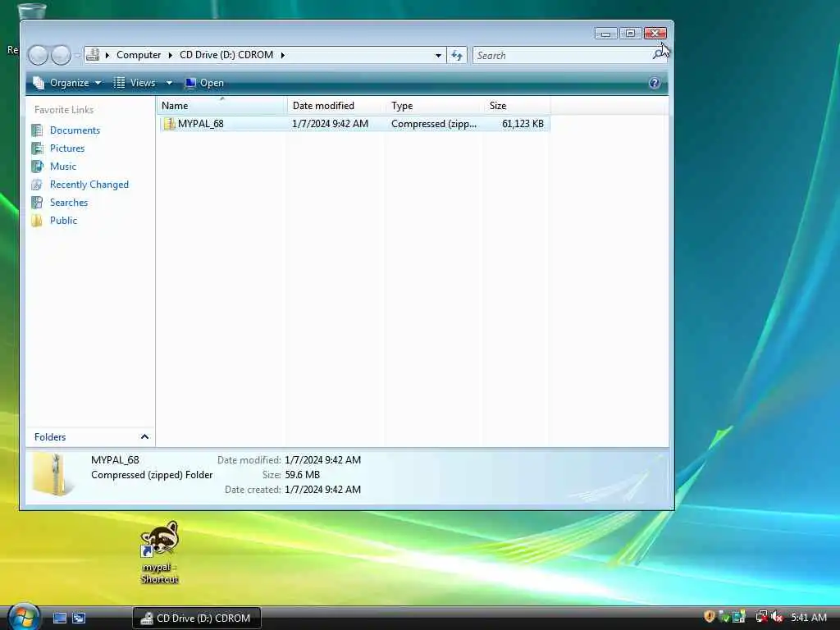Click the Views button

click(x=135, y=83)
